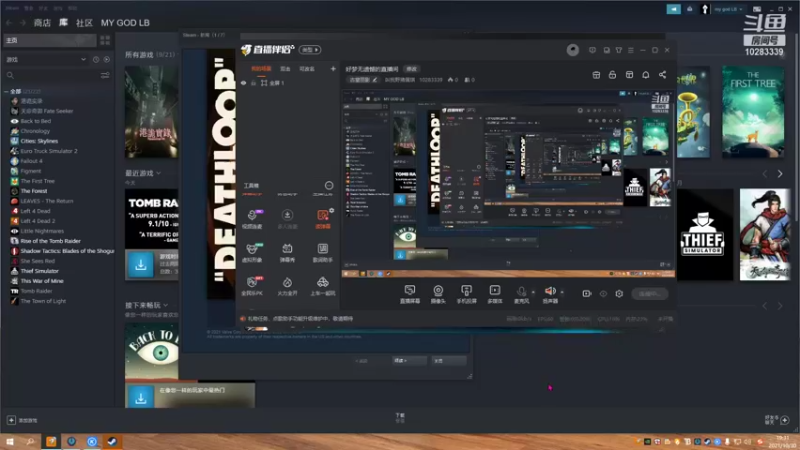
Task: Open the danmaku show tool
Action: pos(287,253)
